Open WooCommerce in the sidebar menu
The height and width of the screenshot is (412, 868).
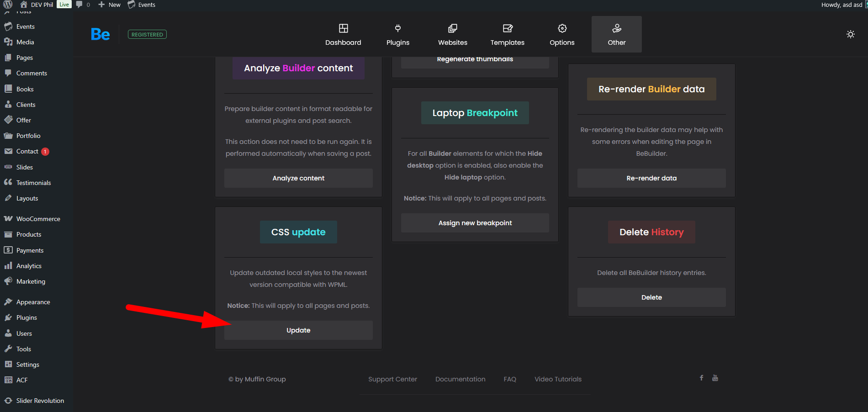pos(38,219)
